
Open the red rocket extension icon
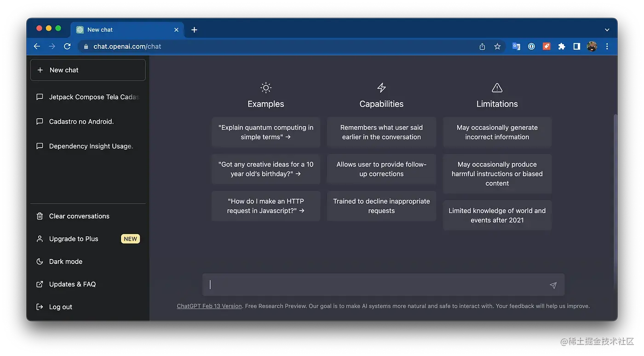point(546,46)
